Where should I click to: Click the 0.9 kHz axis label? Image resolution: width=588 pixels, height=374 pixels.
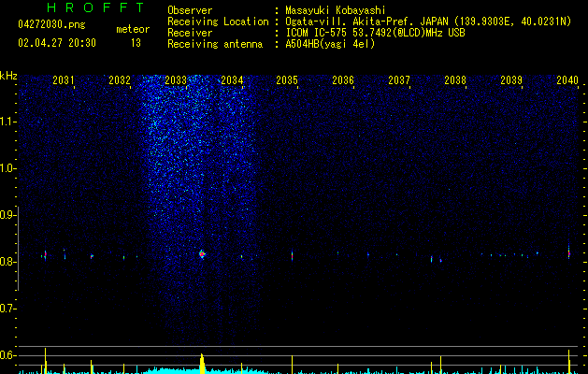(7, 215)
